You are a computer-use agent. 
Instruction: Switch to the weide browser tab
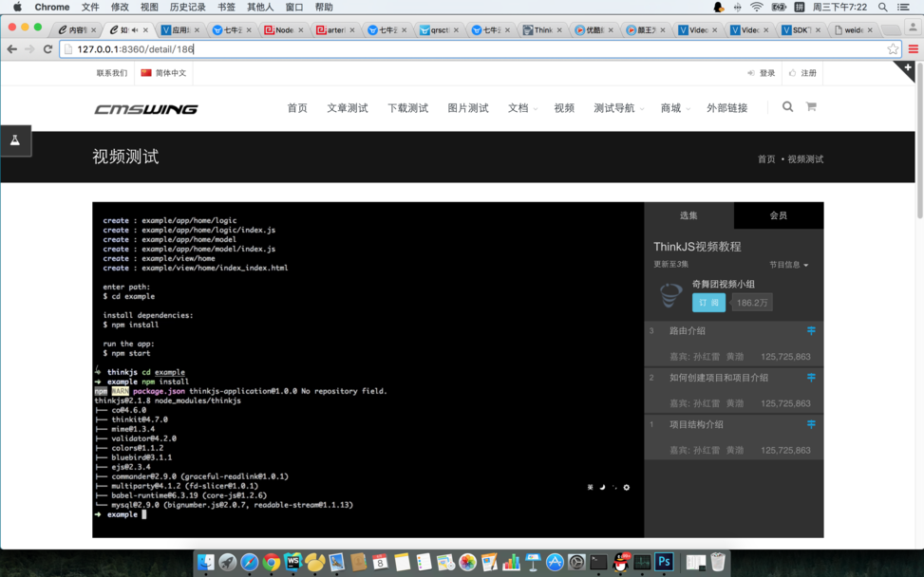click(854, 30)
